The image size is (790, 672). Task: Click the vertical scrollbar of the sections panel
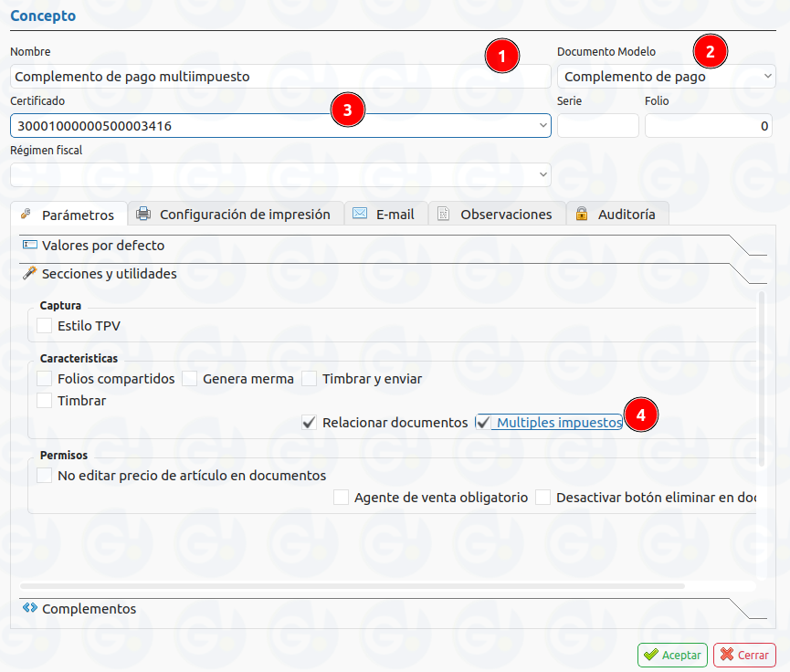click(762, 379)
